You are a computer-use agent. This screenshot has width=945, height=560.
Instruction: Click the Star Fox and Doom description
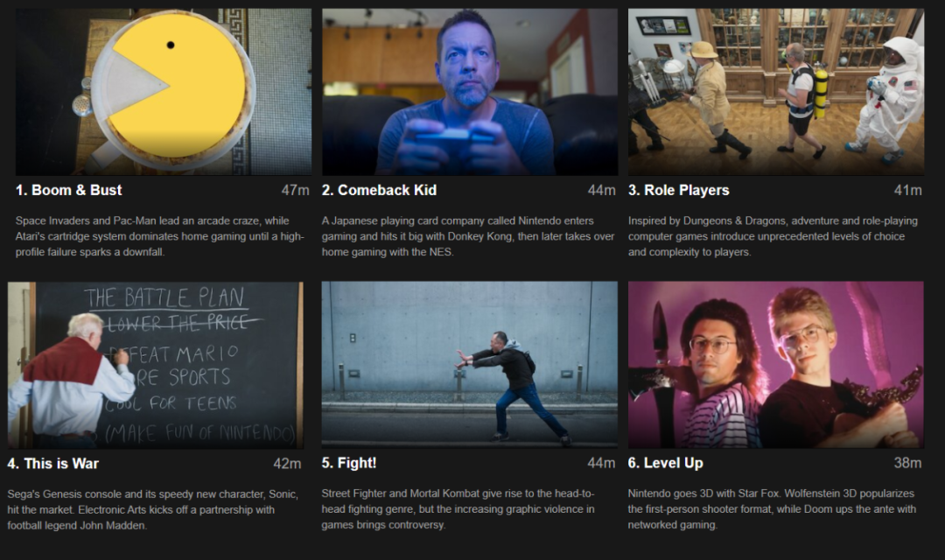coord(772,508)
